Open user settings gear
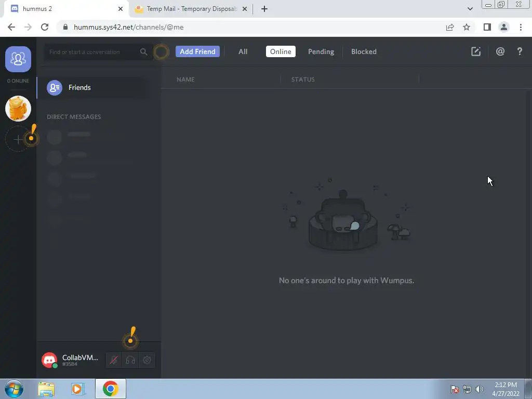 click(147, 360)
